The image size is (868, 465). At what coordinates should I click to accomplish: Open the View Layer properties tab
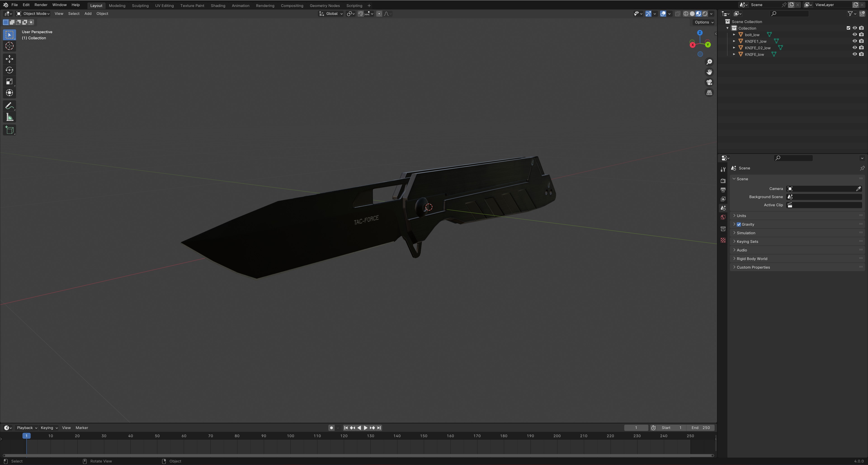point(723,199)
